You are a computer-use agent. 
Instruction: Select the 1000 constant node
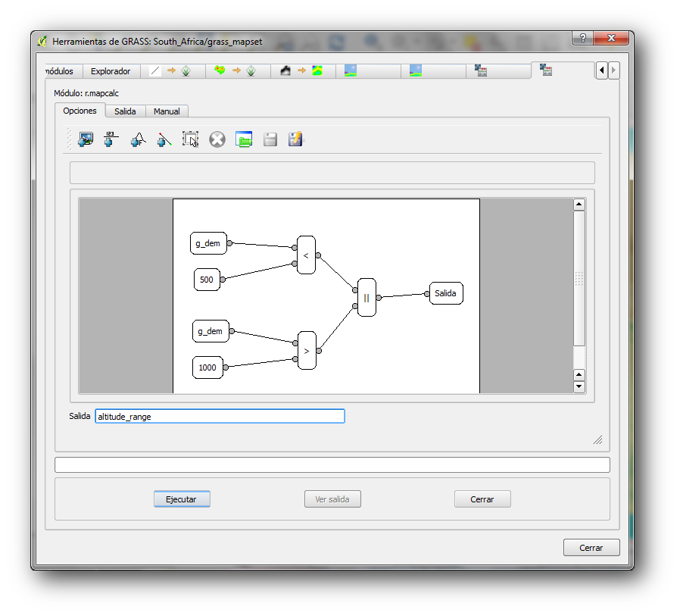click(x=207, y=367)
